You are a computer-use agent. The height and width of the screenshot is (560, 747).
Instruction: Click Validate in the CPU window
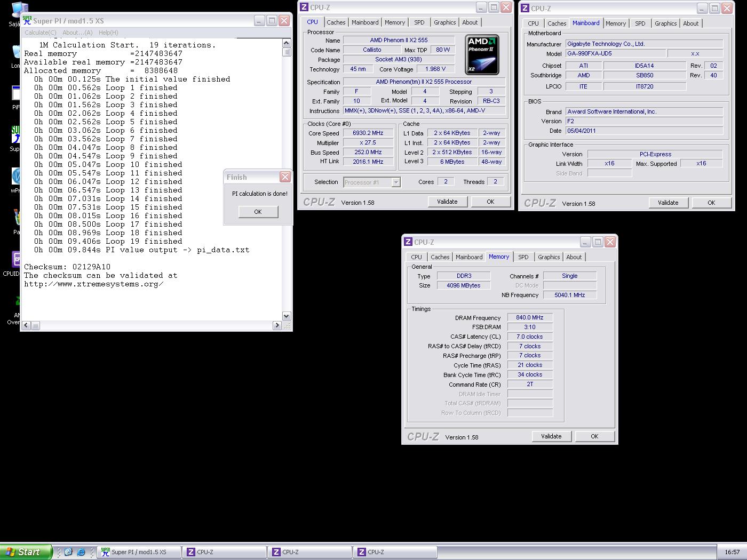tap(447, 202)
